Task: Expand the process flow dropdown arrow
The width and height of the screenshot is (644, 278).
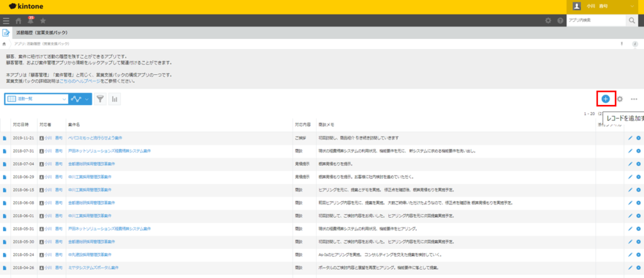Action: (87, 99)
